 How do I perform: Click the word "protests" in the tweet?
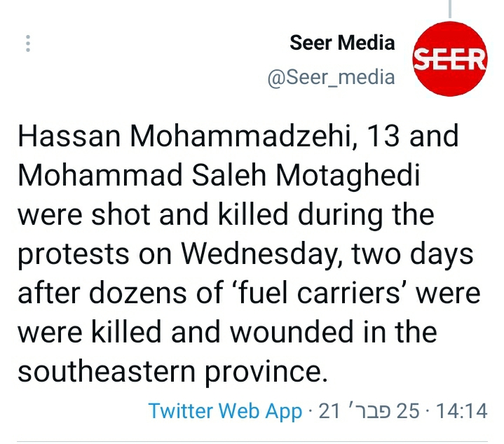point(75,254)
